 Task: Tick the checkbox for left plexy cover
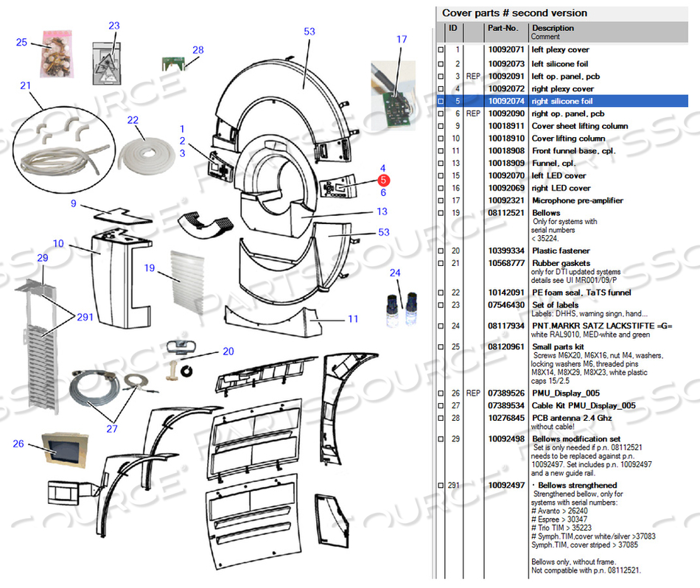[x=441, y=50]
